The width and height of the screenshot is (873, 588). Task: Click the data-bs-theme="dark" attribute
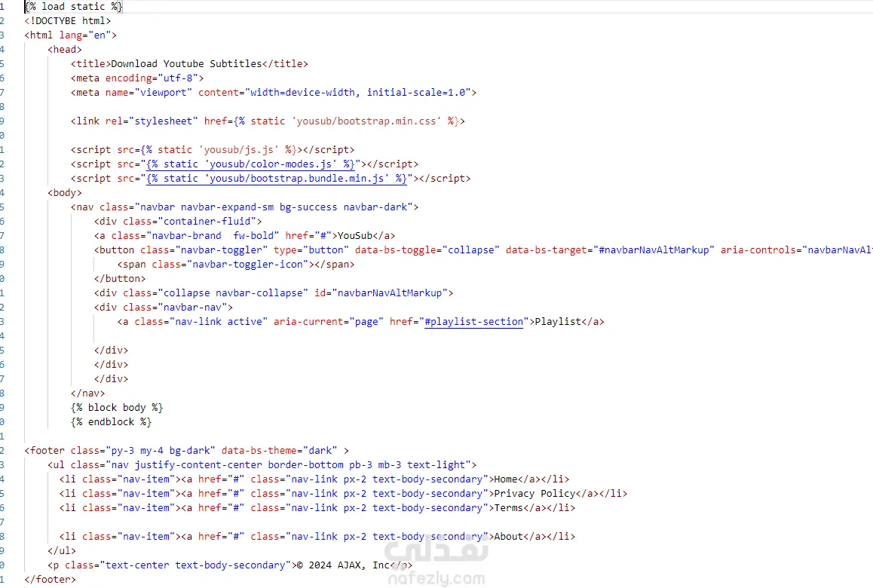click(280, 451)
